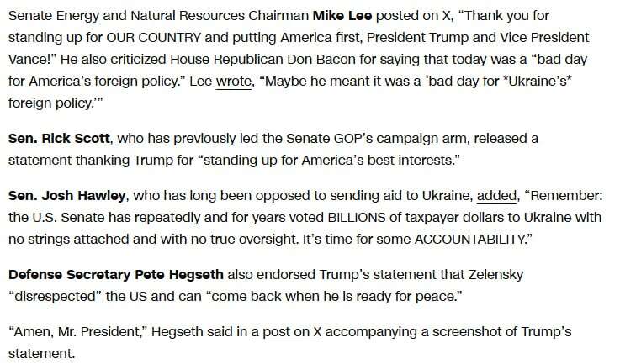Image resolution: width=620 pixels, height=364 pixels.
Task: Click the quote "Amen, Mr. President,"
Action: click(x=78, y=331)
